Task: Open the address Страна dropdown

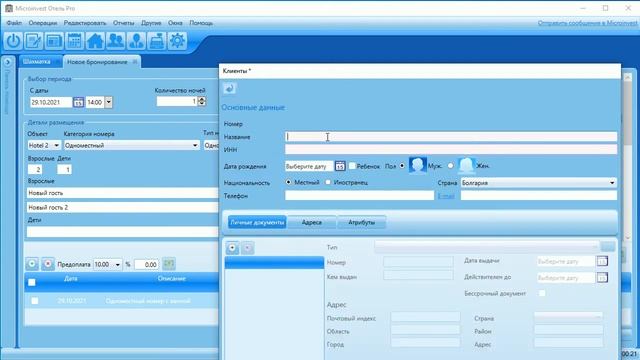Action: (569, 317)
